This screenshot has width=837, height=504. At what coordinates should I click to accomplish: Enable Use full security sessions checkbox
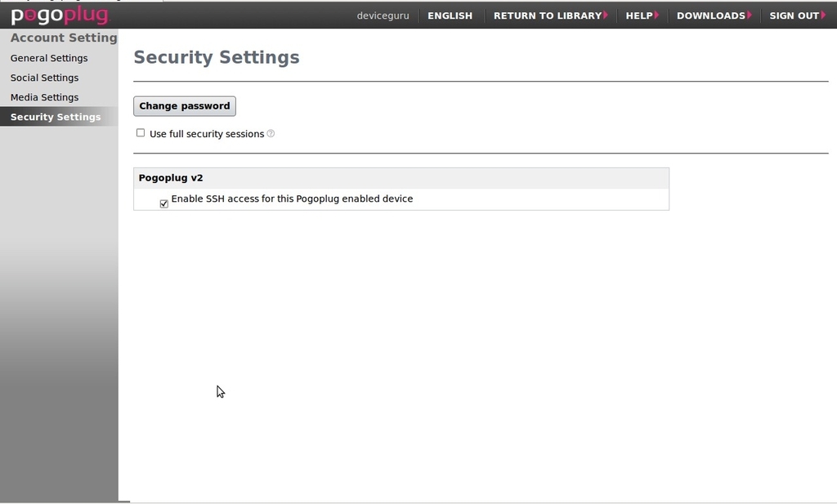click(141, 133)
